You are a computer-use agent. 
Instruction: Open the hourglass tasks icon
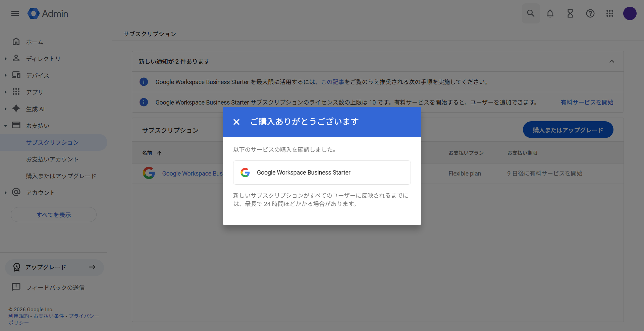[x=570, y=13]
